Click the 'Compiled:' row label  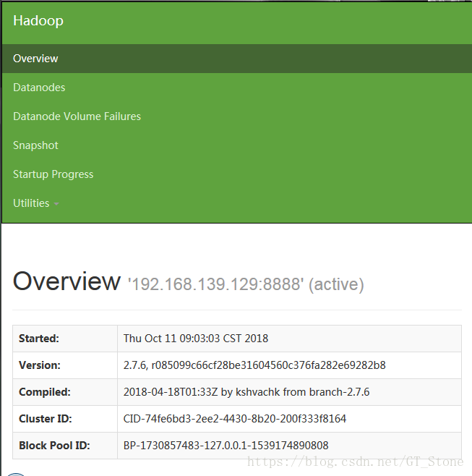click(x=45, y=392)
